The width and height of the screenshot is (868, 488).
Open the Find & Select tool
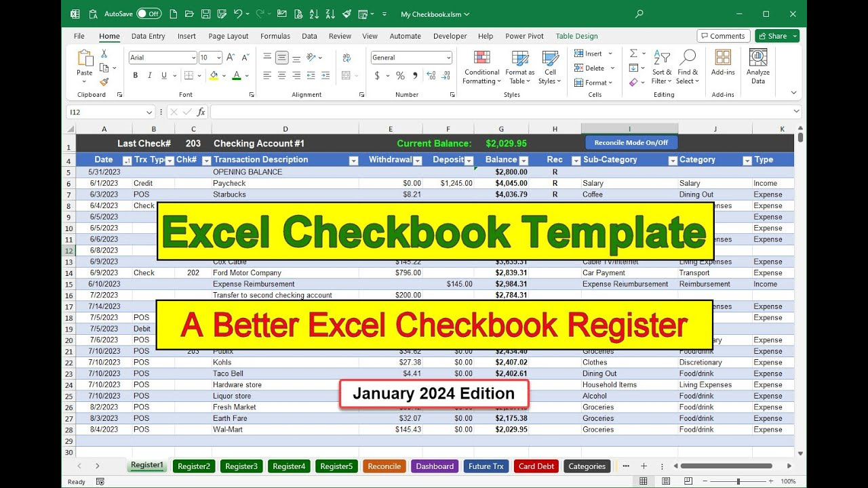[688, 58]
